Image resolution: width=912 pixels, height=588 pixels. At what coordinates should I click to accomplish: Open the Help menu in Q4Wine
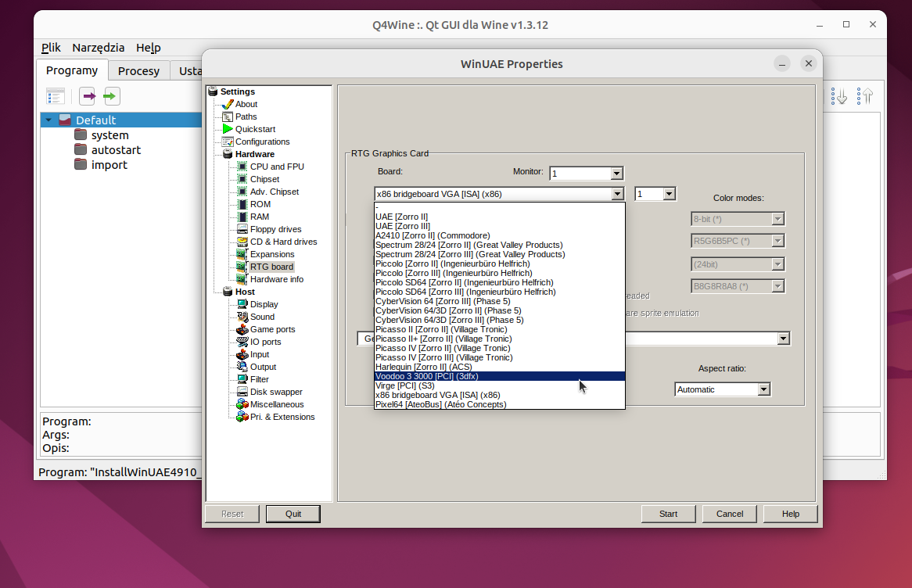click(x=149, y=48)
